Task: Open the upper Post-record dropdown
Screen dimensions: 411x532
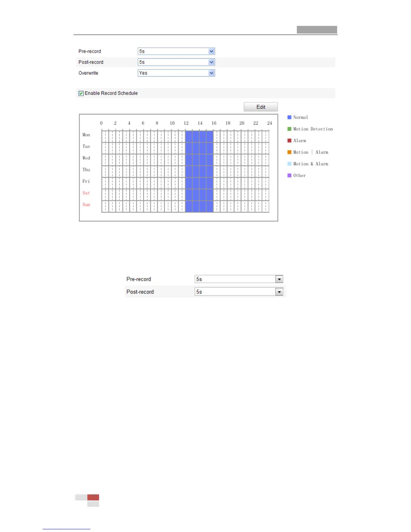Action: [x=176, y=62]
